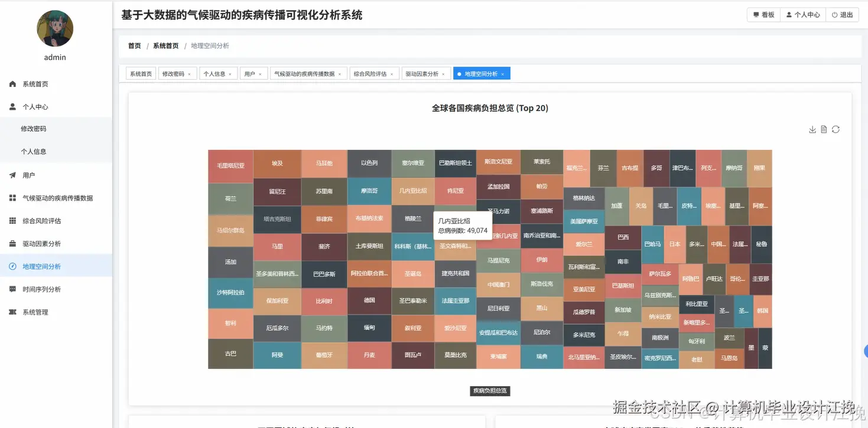Click the 巴西 treemap cell
The image size is (868, 428).
tap(623, 237)
